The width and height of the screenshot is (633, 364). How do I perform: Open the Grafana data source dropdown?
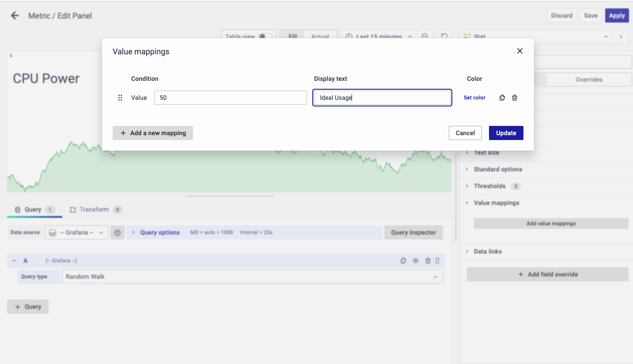coord(77,232)
